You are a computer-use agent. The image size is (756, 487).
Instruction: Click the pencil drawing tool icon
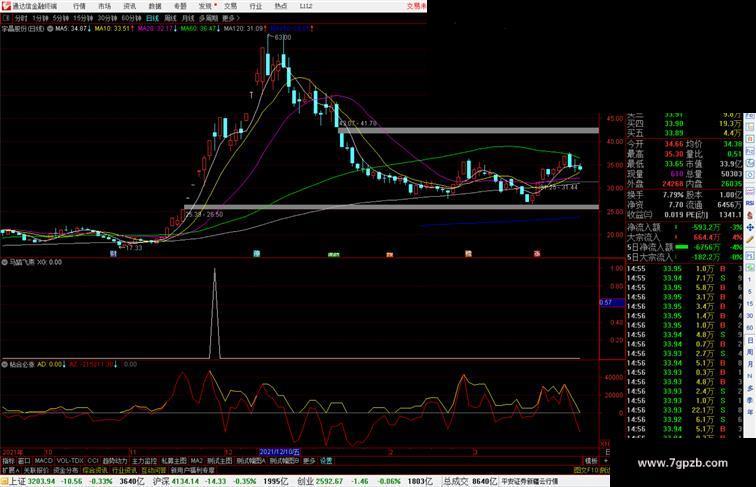pyautogui.click(x=750, y=239)
